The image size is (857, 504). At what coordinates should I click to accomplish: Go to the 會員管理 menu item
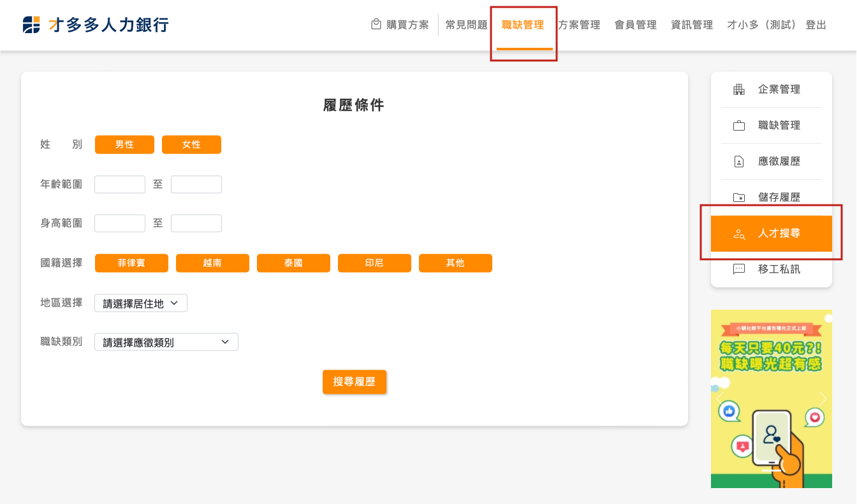[635, 25]
